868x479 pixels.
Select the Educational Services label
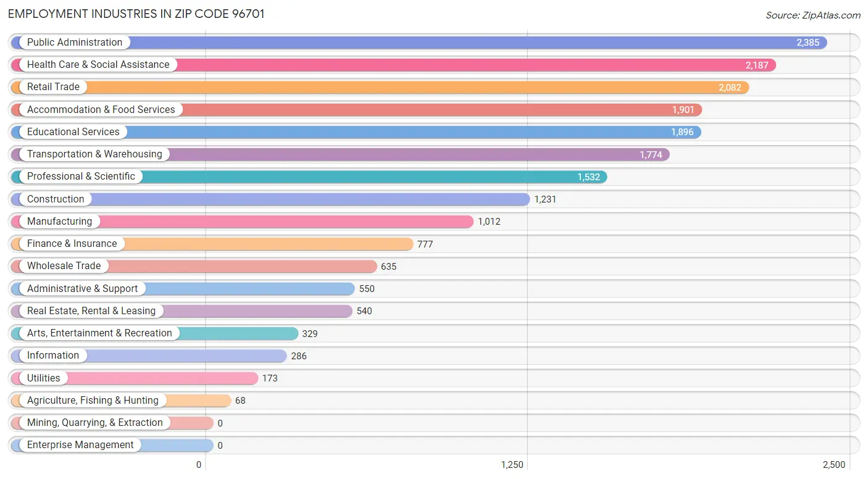tap(73, 132)
